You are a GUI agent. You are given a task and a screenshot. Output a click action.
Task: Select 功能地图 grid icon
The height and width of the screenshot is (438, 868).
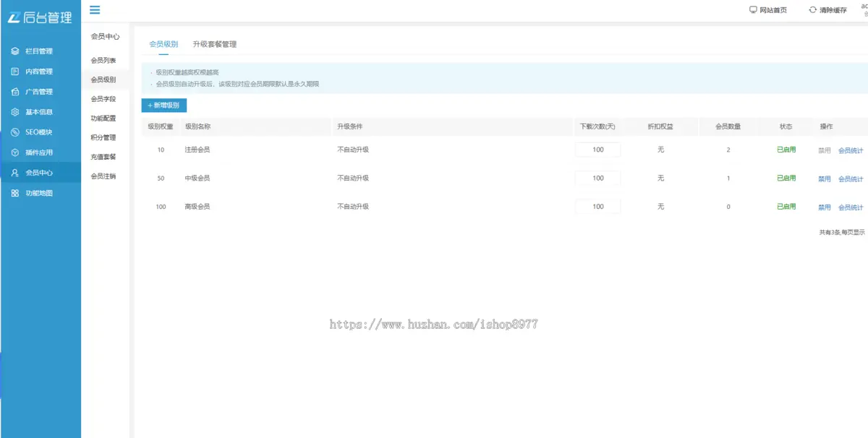coord(15,193)
